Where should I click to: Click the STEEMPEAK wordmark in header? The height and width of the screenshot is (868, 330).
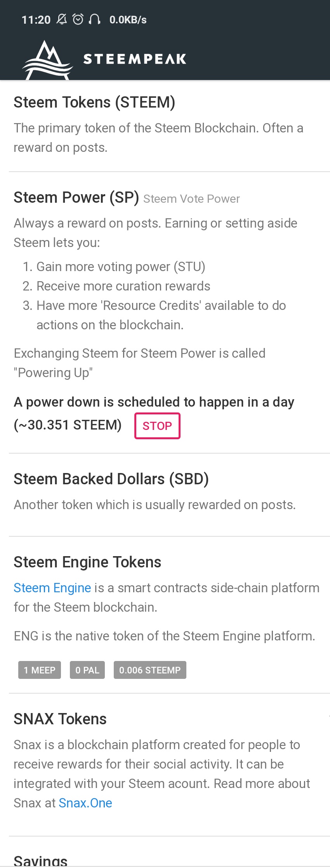[x=135, y=59]
